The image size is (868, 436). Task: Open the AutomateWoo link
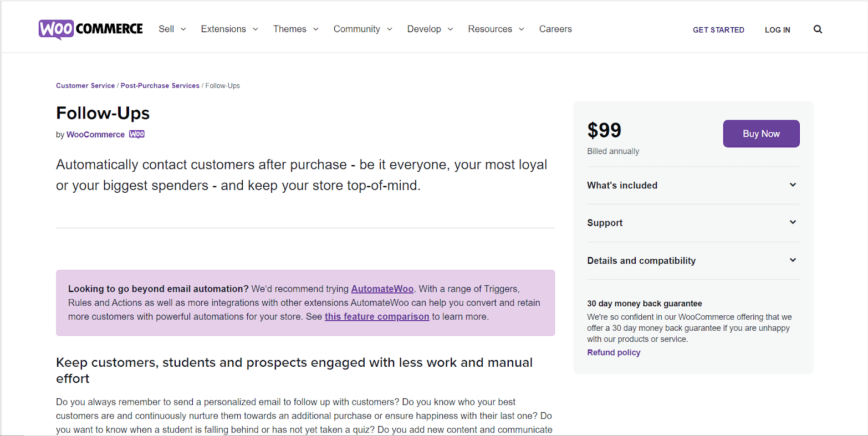tap(382, 289)
